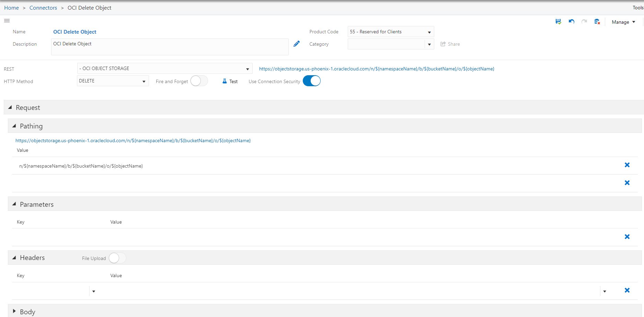Click the OCI Delete Object breadcrumb text
Image resolution: width=644 pixels, height=317 pixels.
(x=89, y=8)
